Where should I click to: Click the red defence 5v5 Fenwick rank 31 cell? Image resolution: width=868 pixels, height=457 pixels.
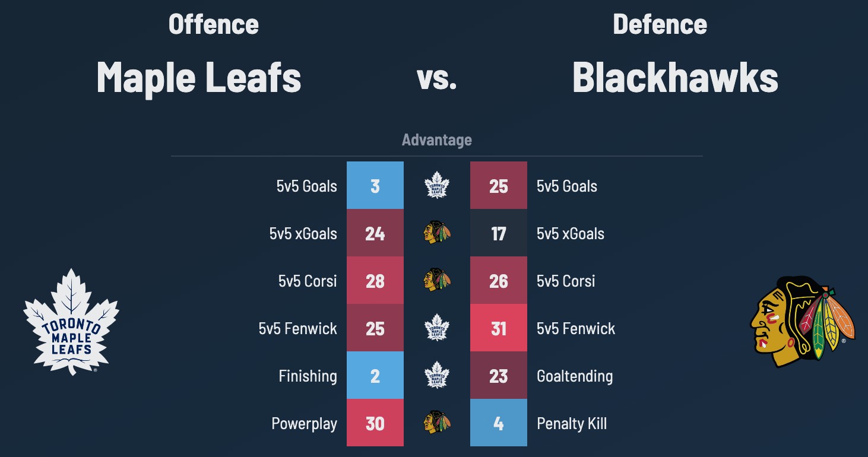click(x=499, y=328)
